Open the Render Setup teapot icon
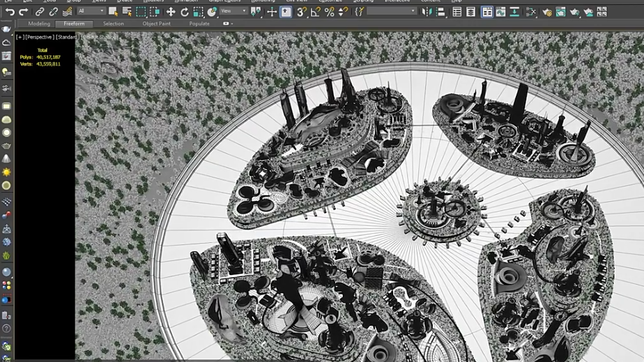The image size is (644, 362). [x=546, y=12]
